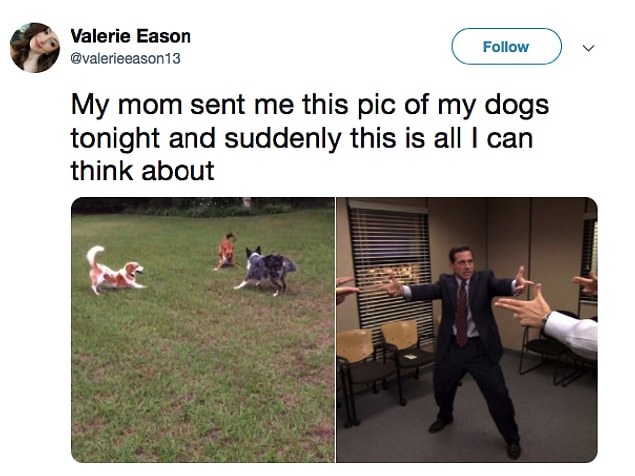Viewport: 635px width, 476px height.
Task: Click the foreground finger-gun hand at right
Action: click(522, 307)
